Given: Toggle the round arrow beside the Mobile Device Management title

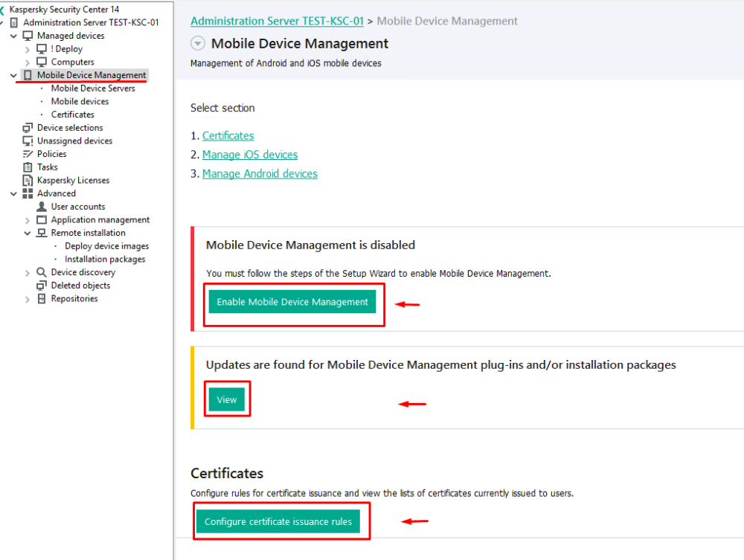Looking at the screenshot, I should click(x=198, y=44).
